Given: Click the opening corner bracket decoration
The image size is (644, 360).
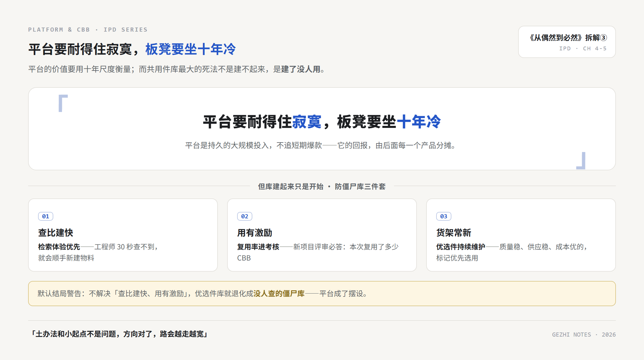Looking at the screenshot, I should [63, 103].
